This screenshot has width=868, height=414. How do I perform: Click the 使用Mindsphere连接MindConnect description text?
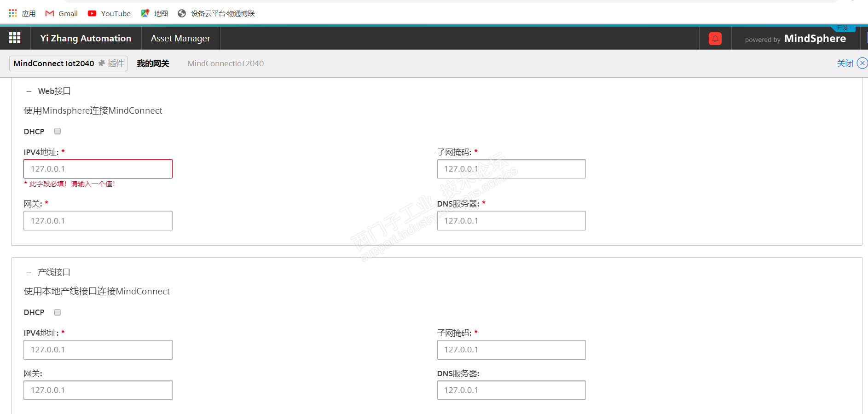(x=93, y=110)
